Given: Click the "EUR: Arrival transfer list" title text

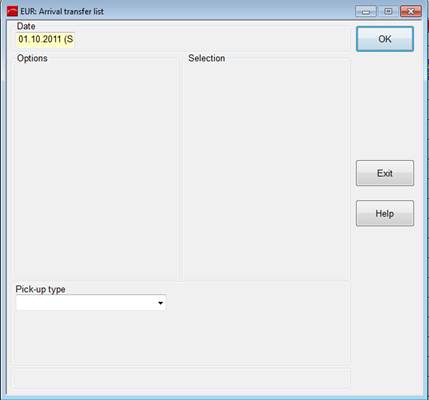Looking at the screenshot, I should (62, 11).
